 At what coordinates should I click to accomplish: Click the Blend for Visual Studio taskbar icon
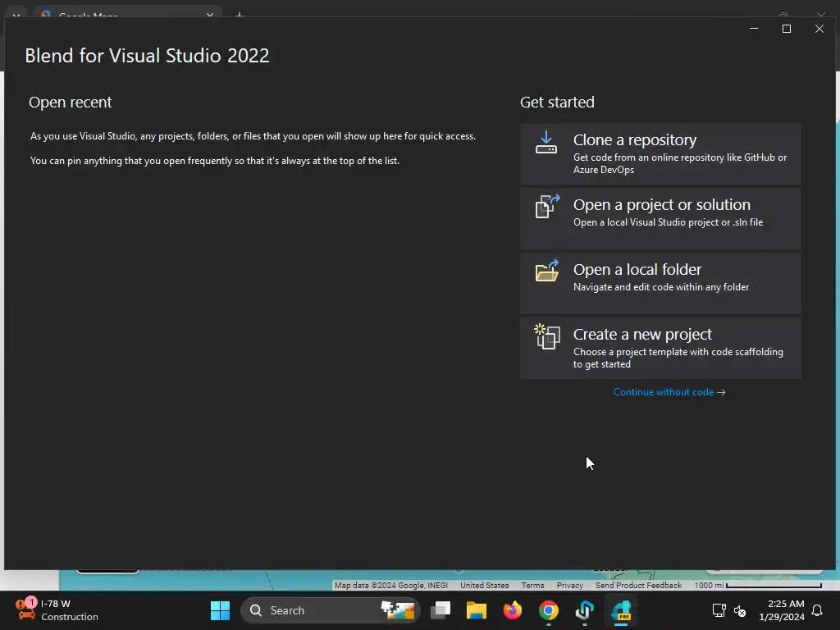point(622,610)
